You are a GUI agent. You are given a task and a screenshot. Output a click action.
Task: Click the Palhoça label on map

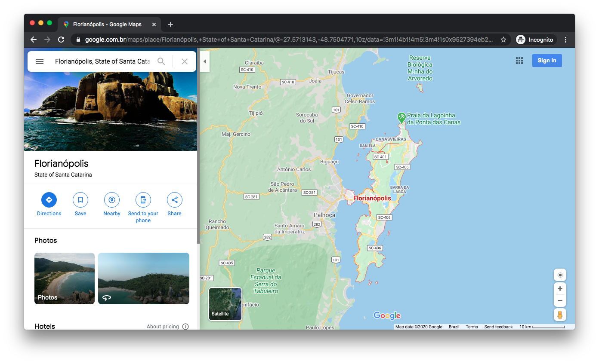[x=324, y=215]
